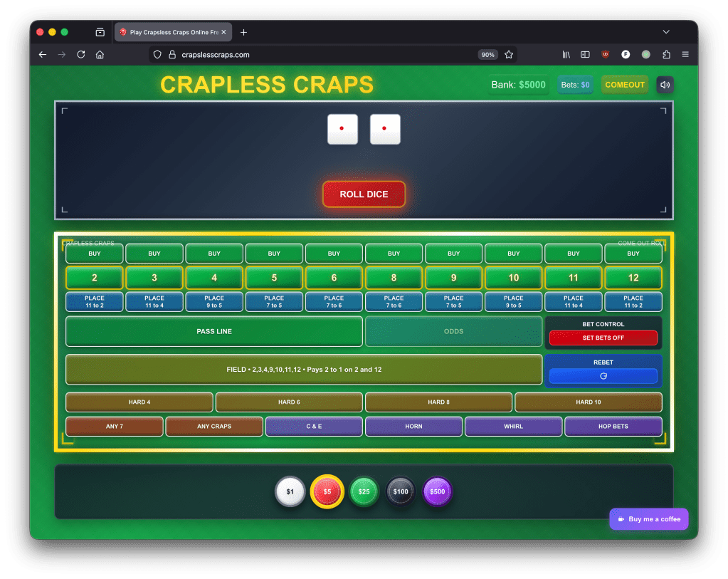
Task: Open the tracking protection shield icon
Action: pos(156,54)
